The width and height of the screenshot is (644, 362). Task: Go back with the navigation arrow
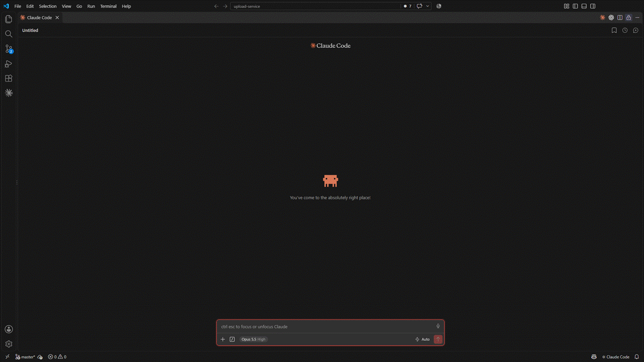(216, 6)
